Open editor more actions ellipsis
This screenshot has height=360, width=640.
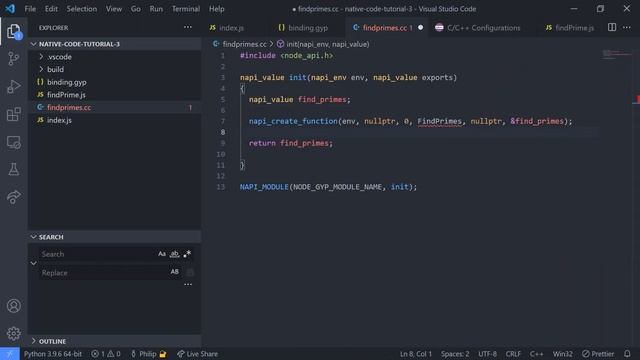[627, 27]
